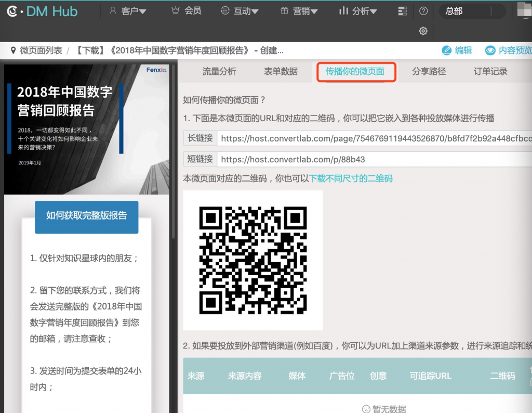This screenshot has width=532, height=413.
Task: Click the location pin breadcrumb icon
Action: click(x=14, y=50)
